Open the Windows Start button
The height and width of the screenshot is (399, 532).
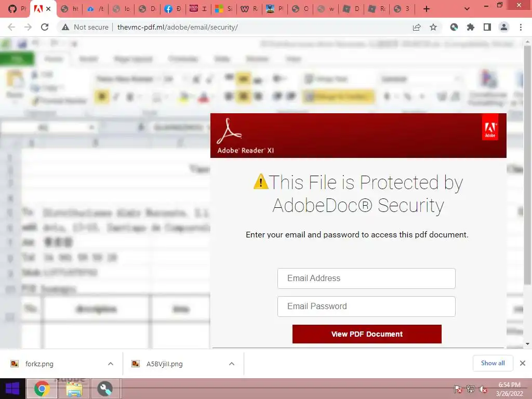12,389
